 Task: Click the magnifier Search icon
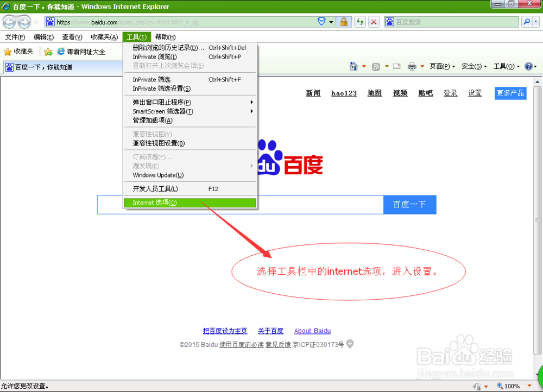[527, 22]
